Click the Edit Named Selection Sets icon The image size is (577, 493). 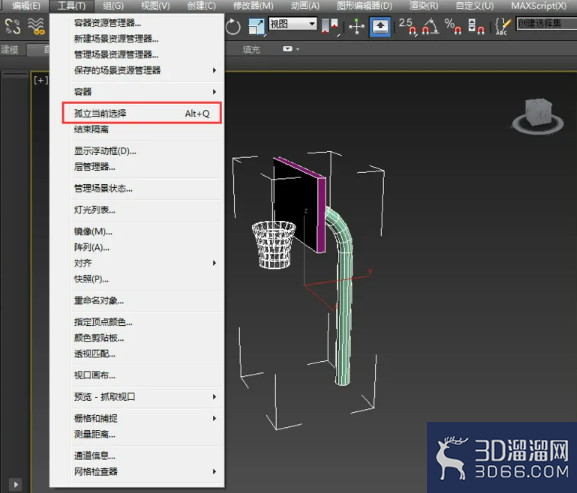click(x=503, y=26)
